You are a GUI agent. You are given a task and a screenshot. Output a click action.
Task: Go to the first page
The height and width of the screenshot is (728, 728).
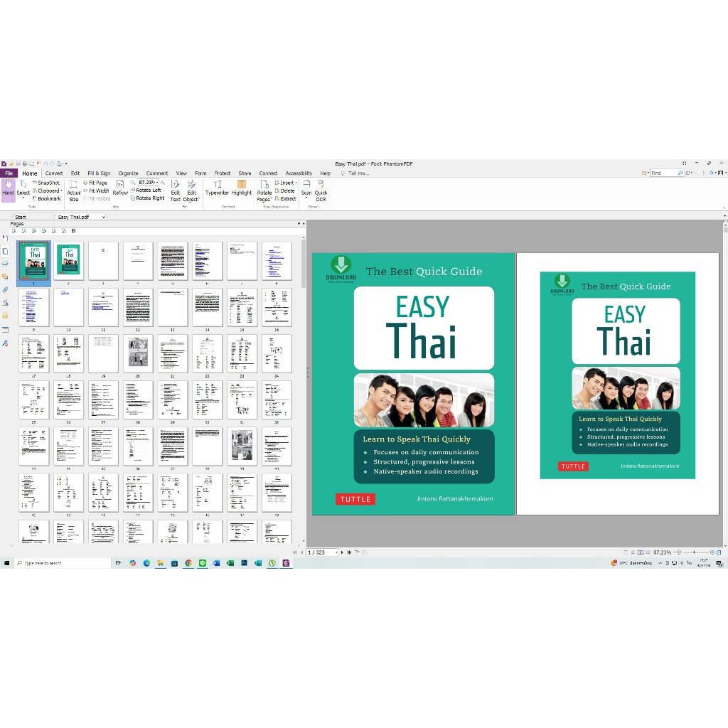[x=295, y=552]
